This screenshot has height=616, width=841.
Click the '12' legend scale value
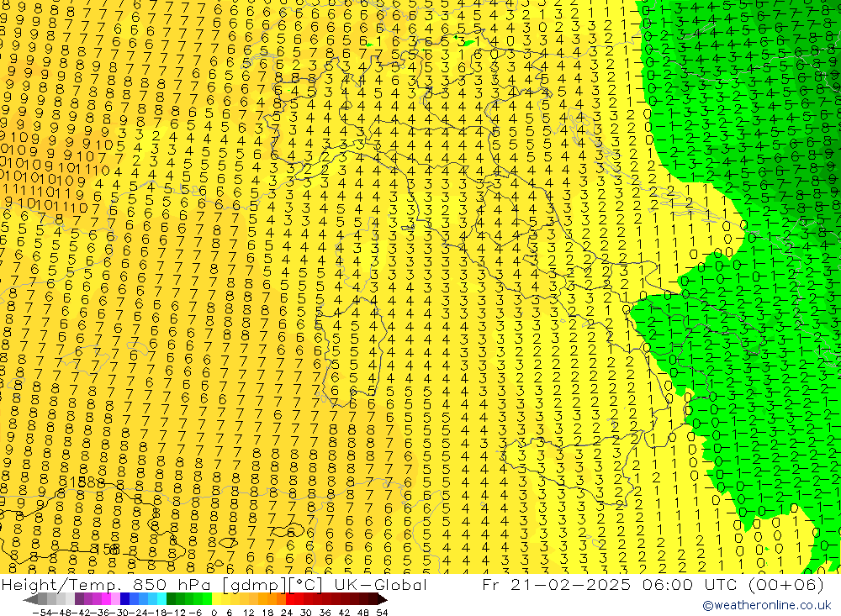coord(249,613)
